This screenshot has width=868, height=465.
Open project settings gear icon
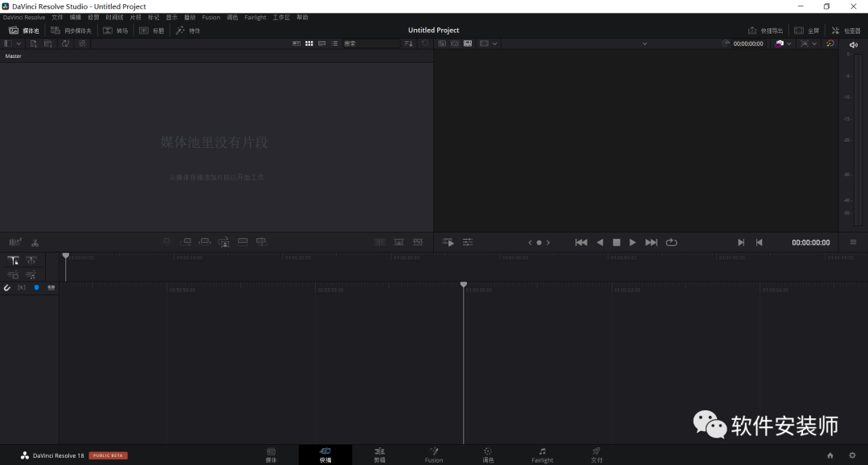[x=853, y=455]
